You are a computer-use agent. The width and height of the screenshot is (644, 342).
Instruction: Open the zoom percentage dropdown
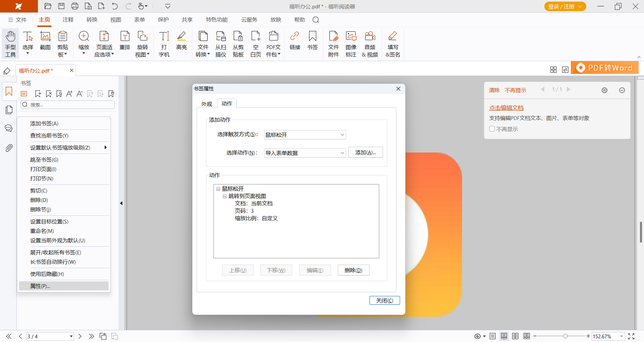pos(621,336)
